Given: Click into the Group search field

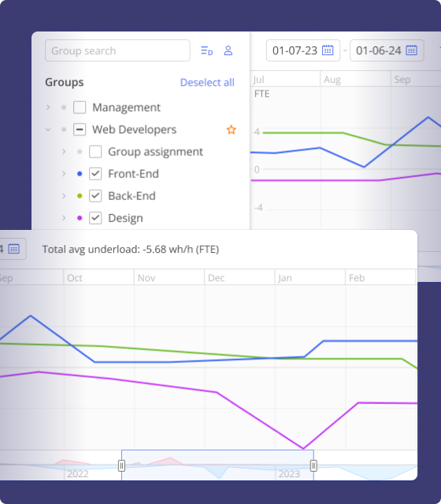Looking at the screenshot, I should tap(117, 50).
